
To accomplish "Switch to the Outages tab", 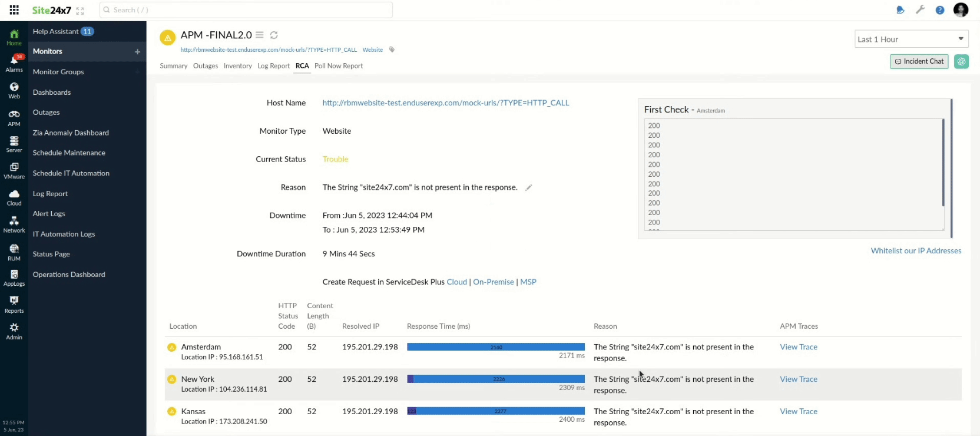I will point(206,66).
